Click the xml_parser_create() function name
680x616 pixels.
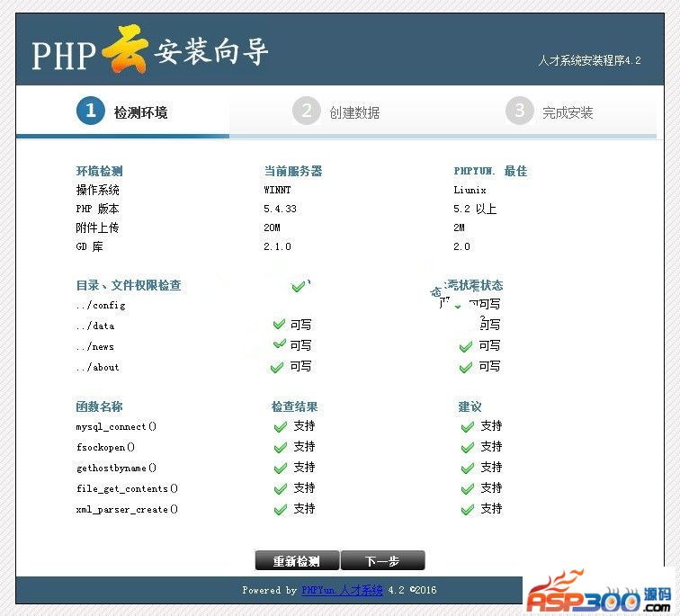coord(127,509)
